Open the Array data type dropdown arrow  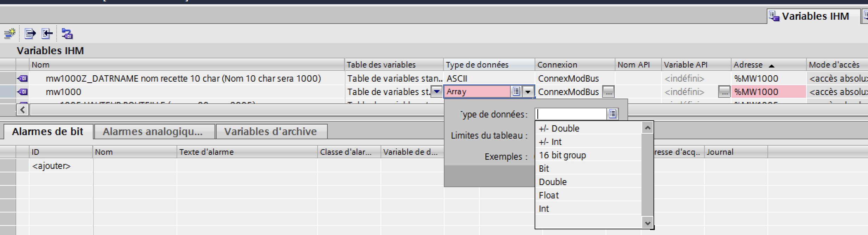(528, 92)
